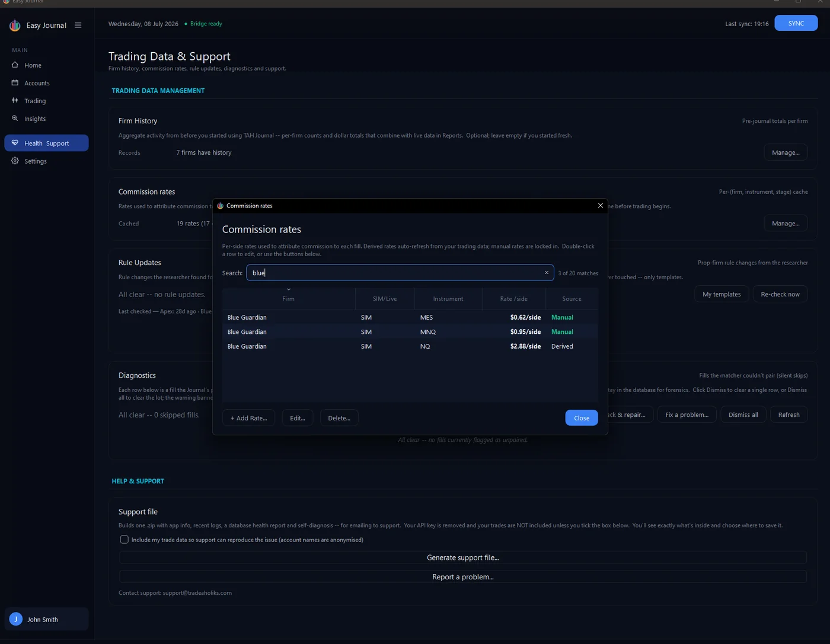Open the Home page
This screenshot has height=644, width=830.
tap(46, 65)
